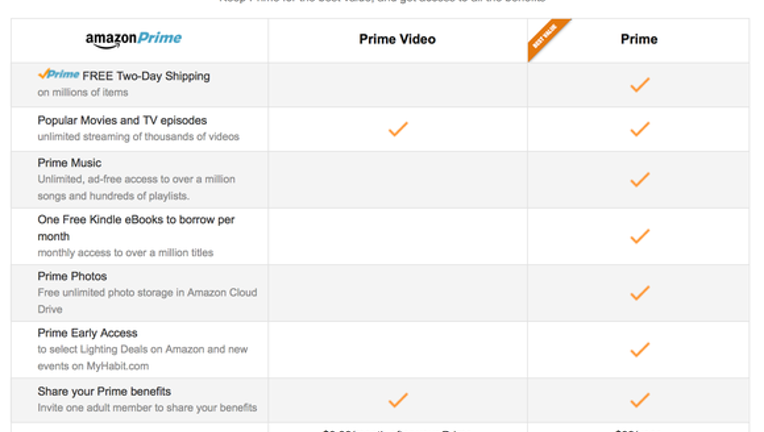Screen dimensions: 764x432
Task: Click the orange Best Value ribbon badge
Action: coord(547,38)
